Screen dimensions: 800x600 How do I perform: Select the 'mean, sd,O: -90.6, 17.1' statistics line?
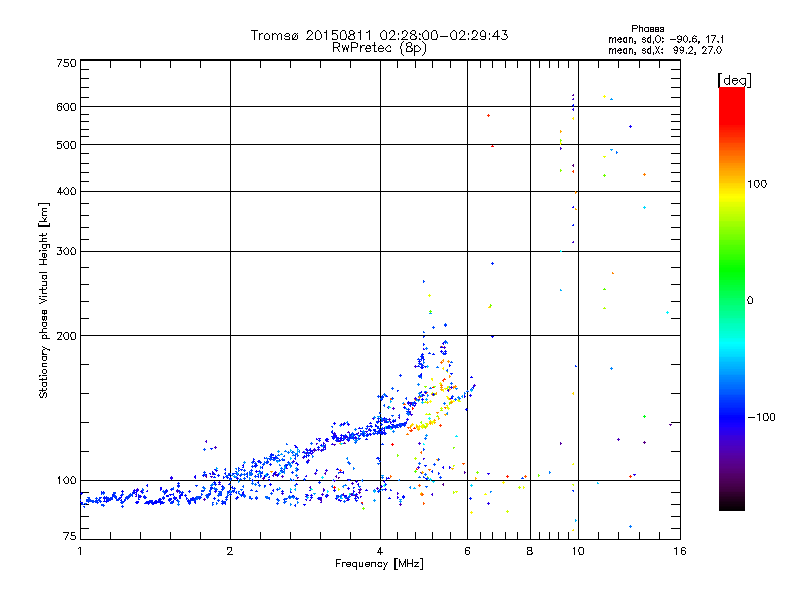coord(665,40)
